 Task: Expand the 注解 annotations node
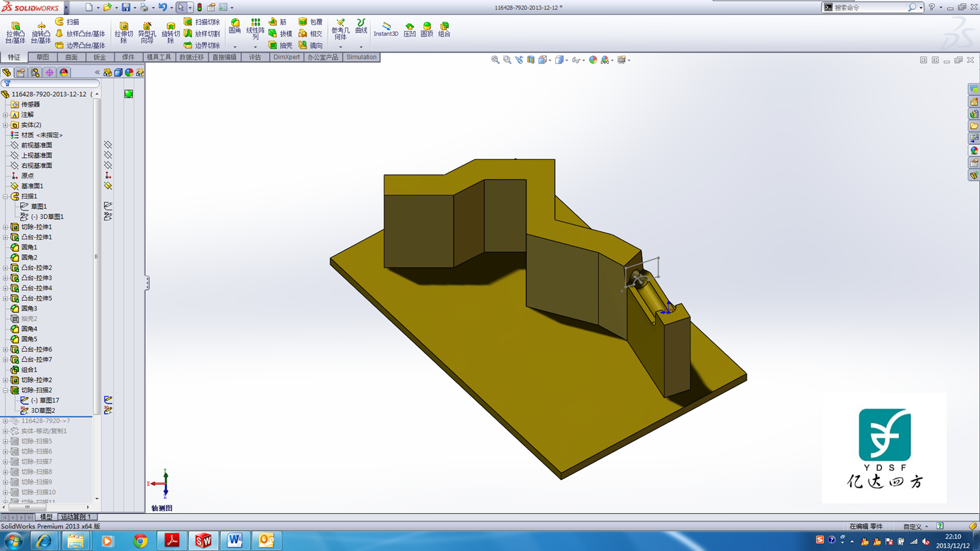pos(5,115)
